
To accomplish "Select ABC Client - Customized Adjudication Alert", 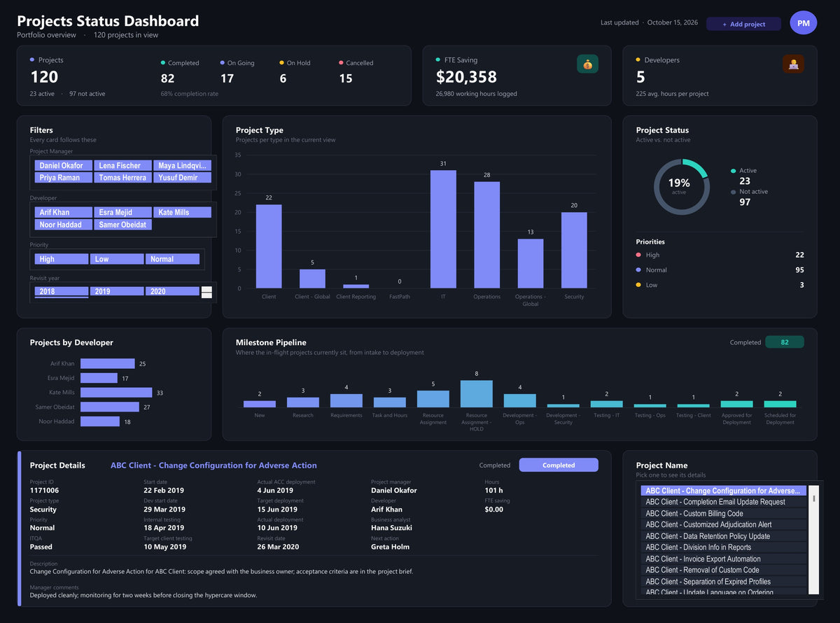I will 724,524.
